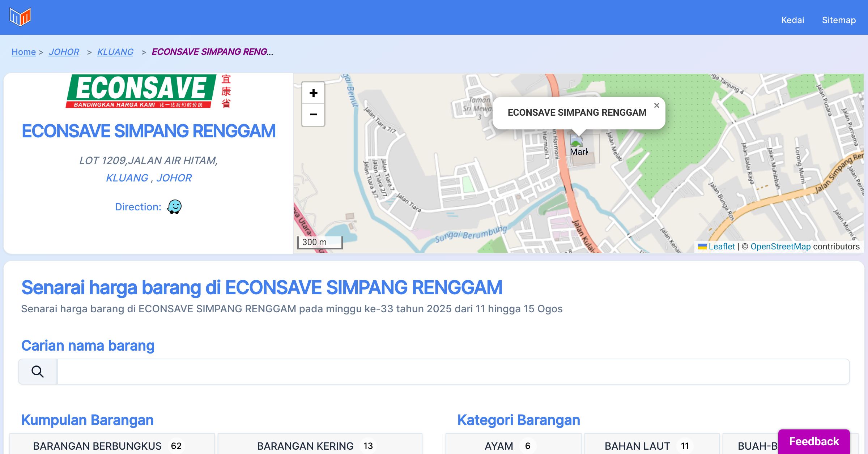Screen dimensions: 868x454
Task: Open the Kedai menu item
Action: click(x=792, y=20)
